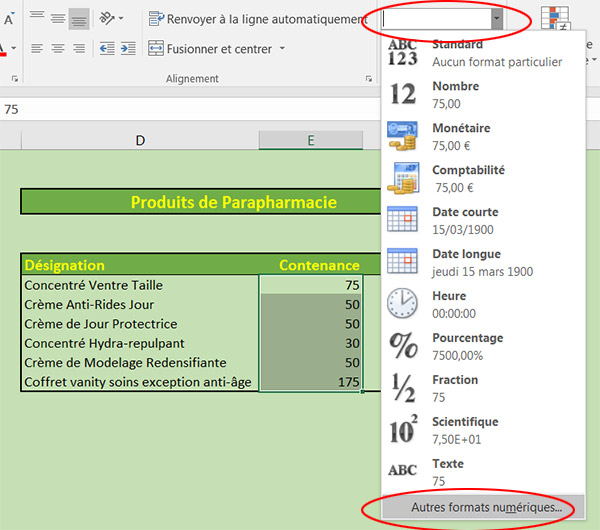
Task: Click Crème de Modelage Redensifiante cell
Action: coord(140,362)
